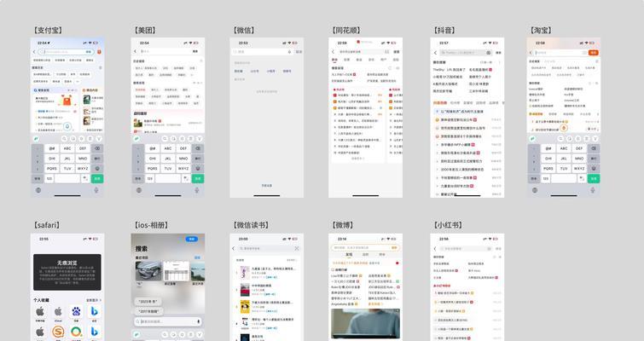Focus the orange-outlined search field in 微博
The width and height of the screenshot is (644, 341).
[365, 248]
